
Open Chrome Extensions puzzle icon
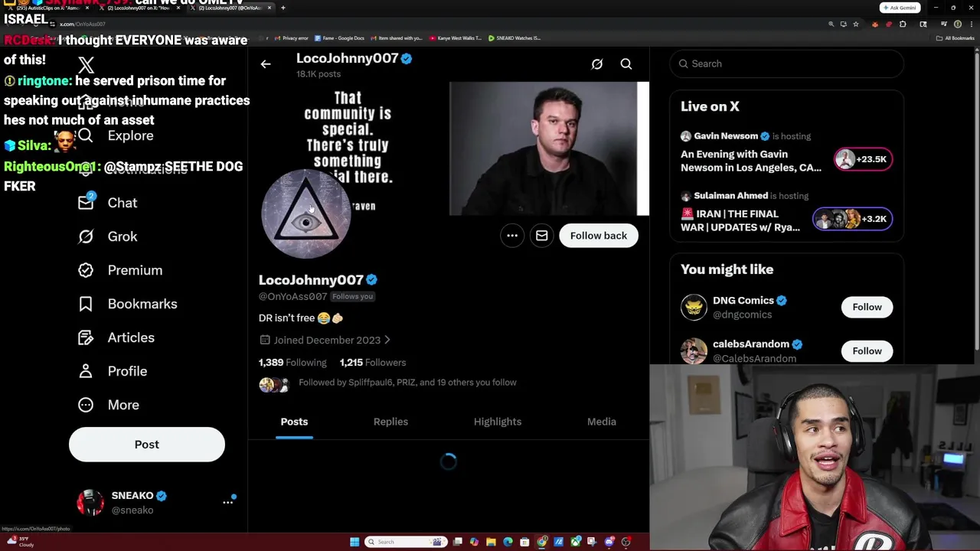[x=903, y=24]
